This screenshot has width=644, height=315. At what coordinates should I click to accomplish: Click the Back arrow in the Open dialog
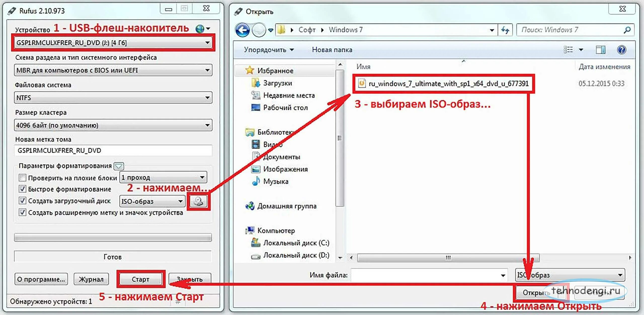click(x=242, y=30)
